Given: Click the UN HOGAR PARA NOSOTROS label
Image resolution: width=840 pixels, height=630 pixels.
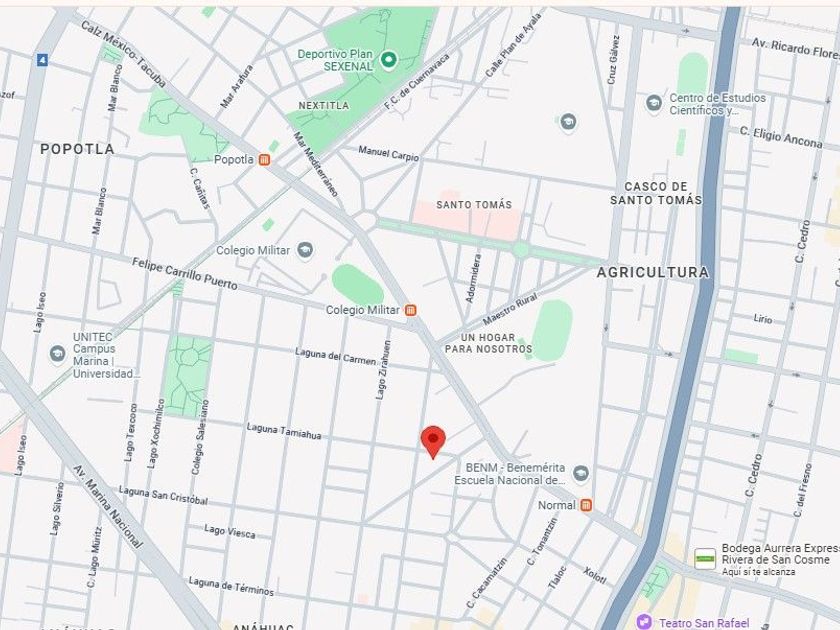Looking at the screenshot, I should click(489, 343).
